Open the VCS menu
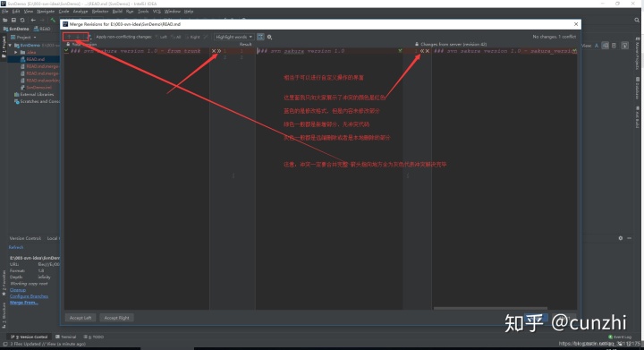This screenshot has width=644, height=350. [x=157, y=12]
